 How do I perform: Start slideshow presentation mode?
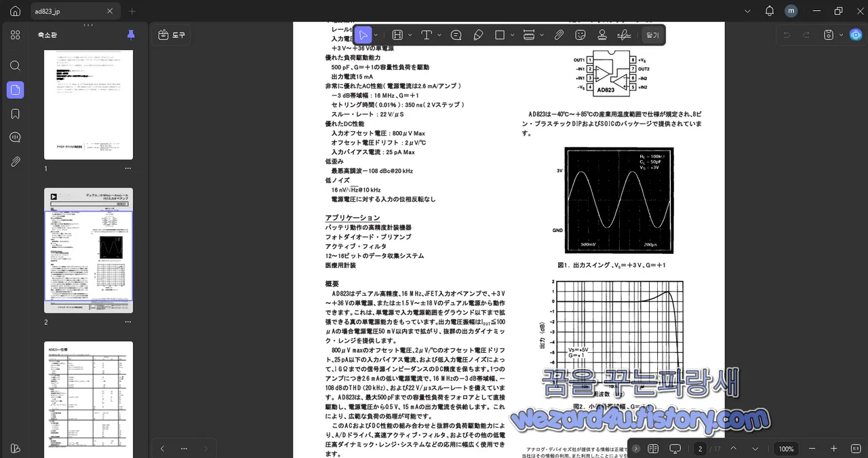click(x=675, y=449)
